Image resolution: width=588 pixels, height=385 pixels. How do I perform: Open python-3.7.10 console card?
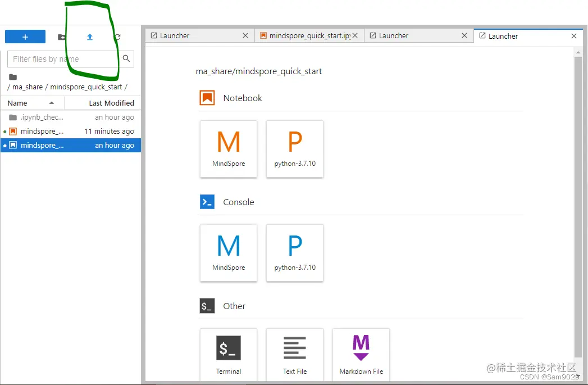[295, 253]
